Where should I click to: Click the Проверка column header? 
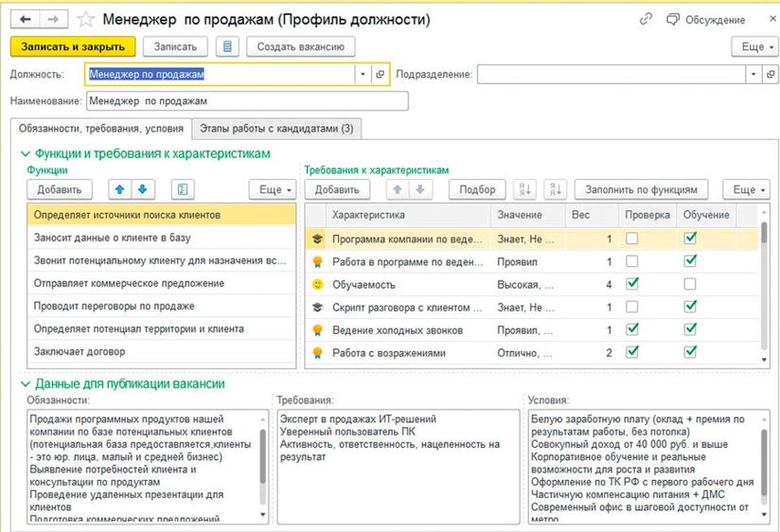click(x=647, y=215)
